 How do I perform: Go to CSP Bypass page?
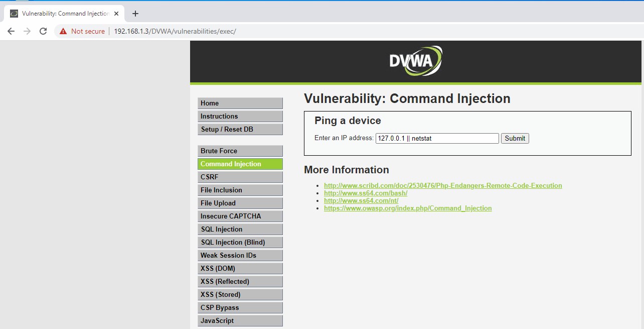(240, 307)
